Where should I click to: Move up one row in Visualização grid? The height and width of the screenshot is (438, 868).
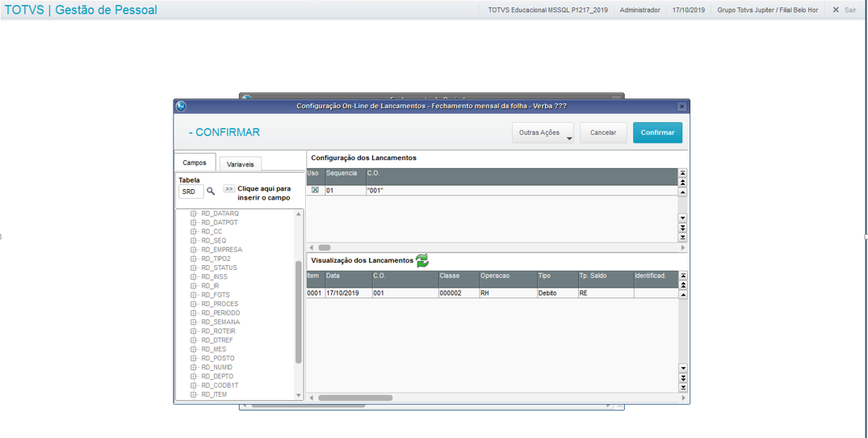click(682, 295)
